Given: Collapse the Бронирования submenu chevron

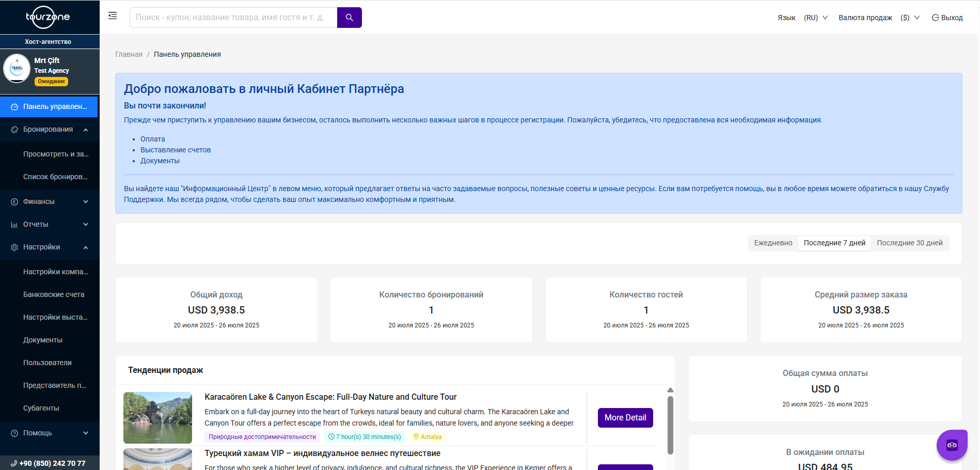Looking at the screenshot, I should point(86,130).
